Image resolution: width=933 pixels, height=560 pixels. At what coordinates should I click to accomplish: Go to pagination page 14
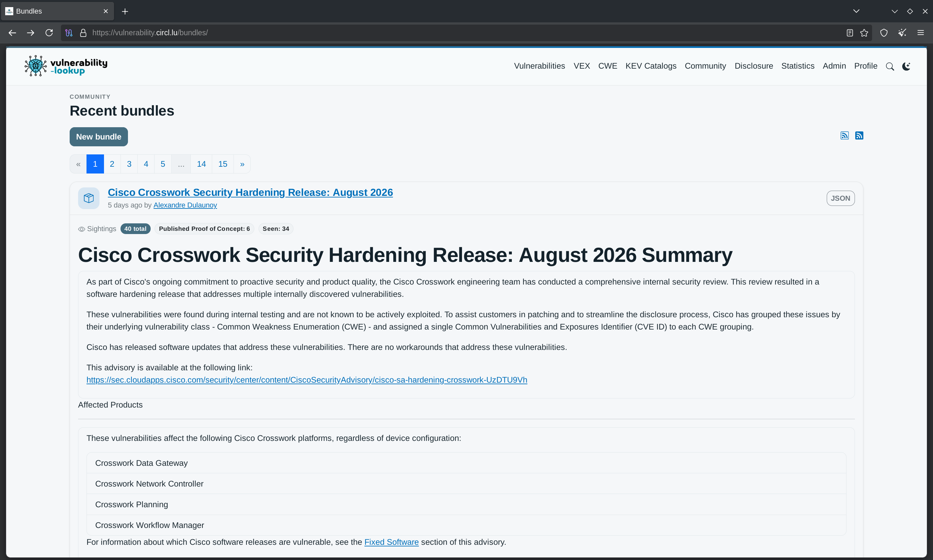pos(201,164)
